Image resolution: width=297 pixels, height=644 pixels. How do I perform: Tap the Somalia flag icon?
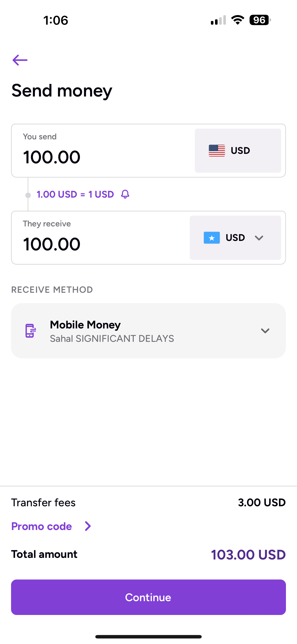[x=212, y=237]
